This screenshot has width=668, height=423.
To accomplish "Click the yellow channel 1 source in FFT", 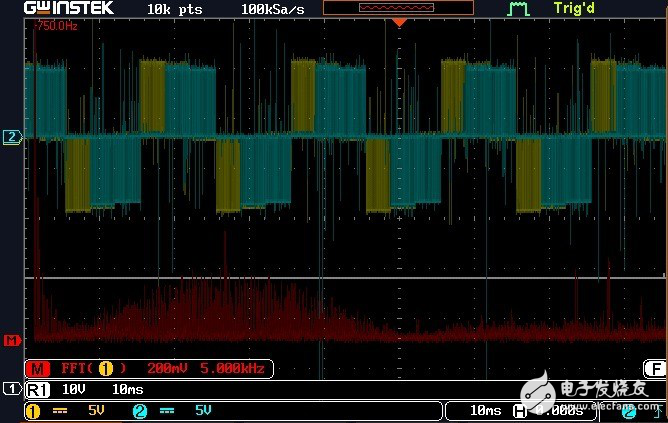I will [x=105, y=369].
